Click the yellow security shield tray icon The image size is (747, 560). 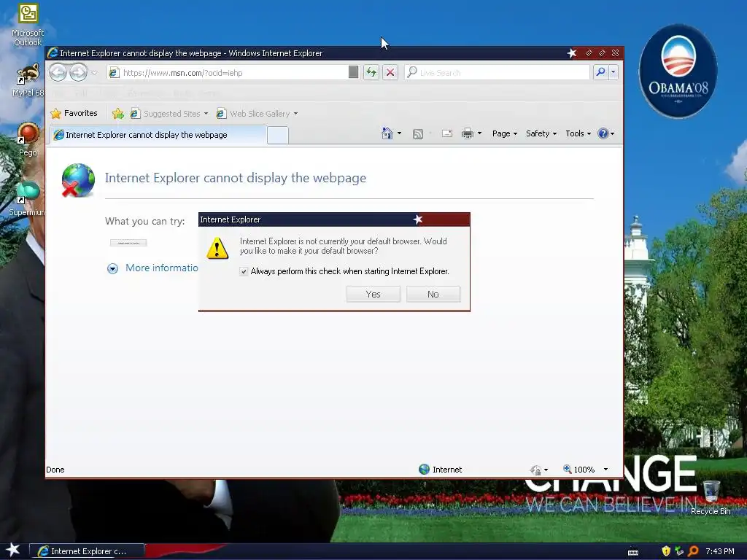coord(666,551)
